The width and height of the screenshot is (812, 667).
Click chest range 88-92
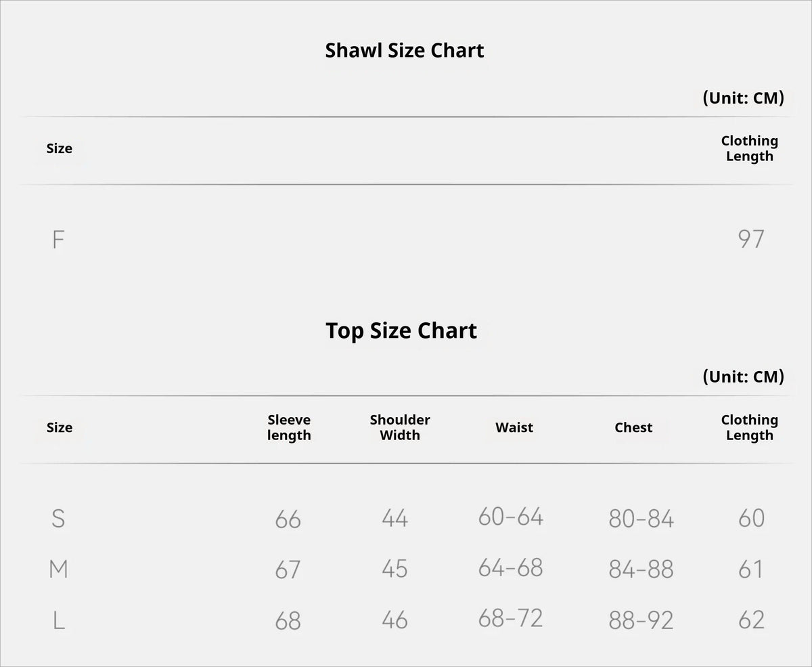coord(641,620)
